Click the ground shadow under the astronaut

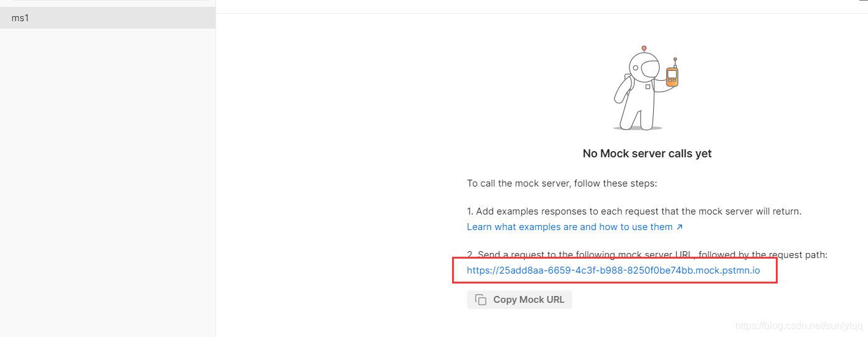(x=637, y=128)
